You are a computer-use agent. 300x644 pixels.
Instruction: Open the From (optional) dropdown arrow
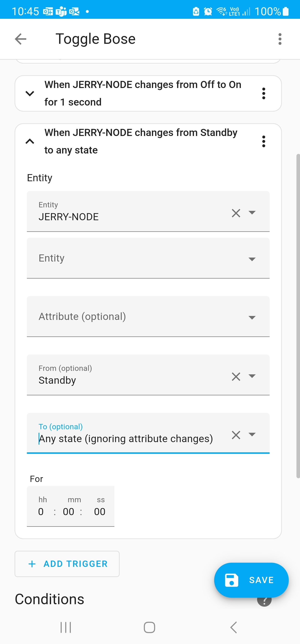coord(252,376)
